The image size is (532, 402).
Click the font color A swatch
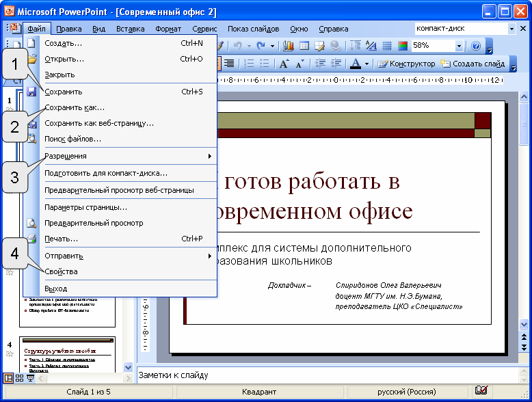click(355, 64)
